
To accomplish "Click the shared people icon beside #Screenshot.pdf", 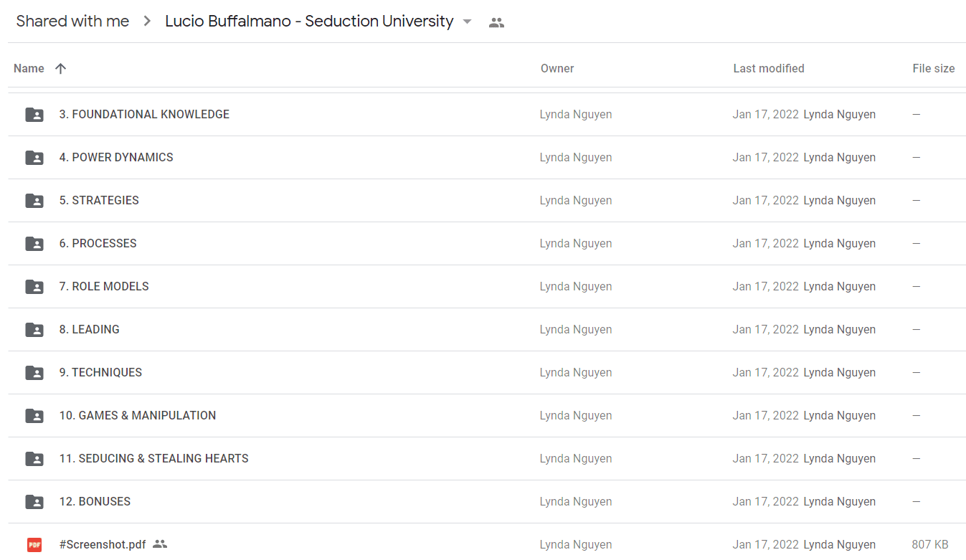I will [x=160, y=544].
